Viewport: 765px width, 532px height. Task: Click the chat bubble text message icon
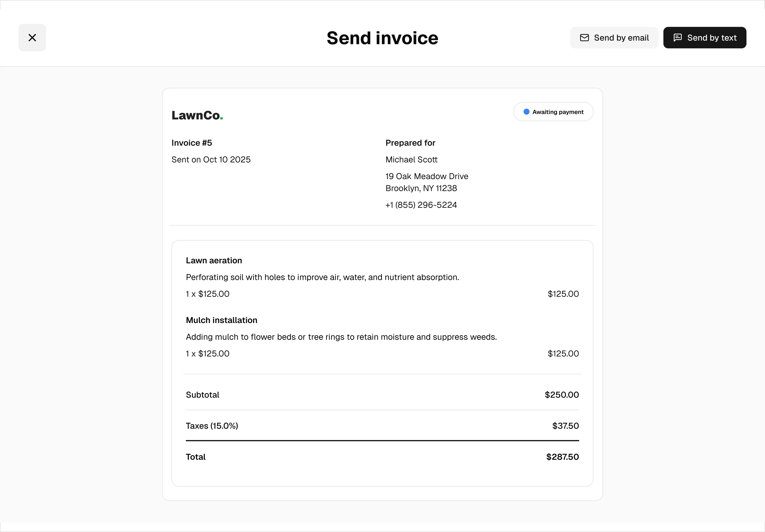click(x=677, y=38)
